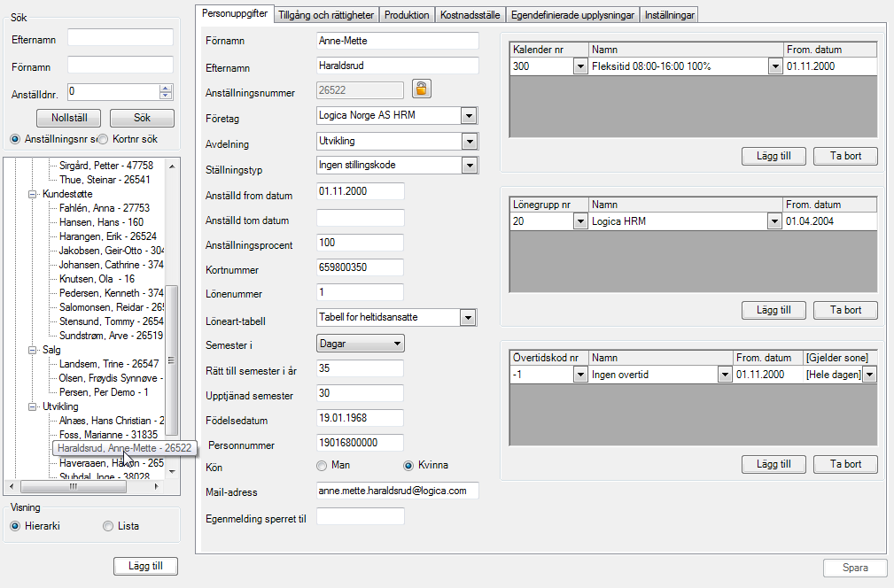Switch to the Personuppgifter tab
894x588 pixels.
click(x=234, y=13)
